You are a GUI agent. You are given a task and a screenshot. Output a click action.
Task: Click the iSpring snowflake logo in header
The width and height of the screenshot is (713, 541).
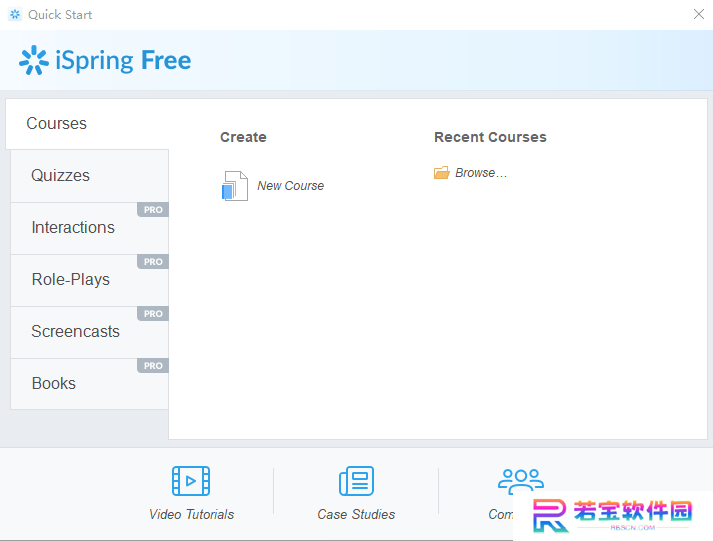click(x=34, y=60)
